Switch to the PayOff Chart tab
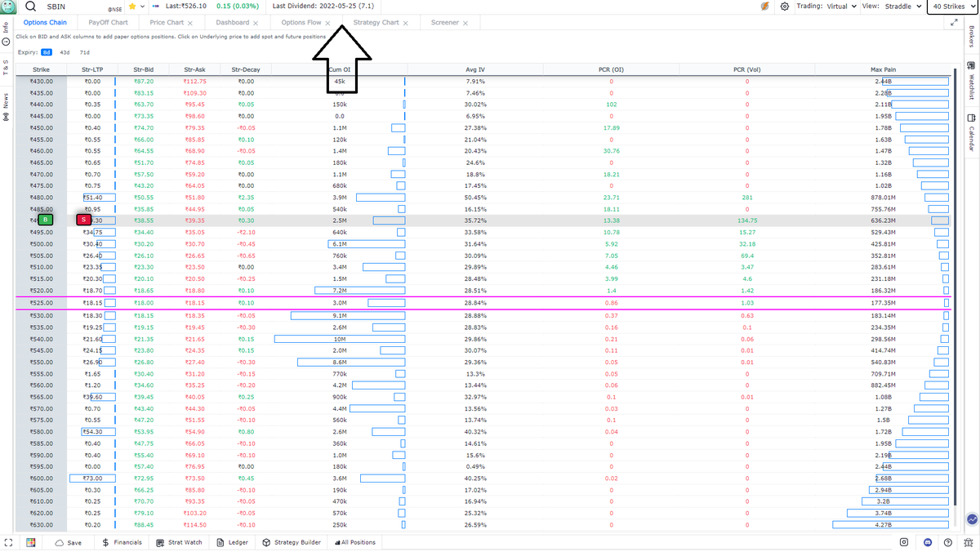The width and height of the screenshot is (980, 552). point(108,23)
